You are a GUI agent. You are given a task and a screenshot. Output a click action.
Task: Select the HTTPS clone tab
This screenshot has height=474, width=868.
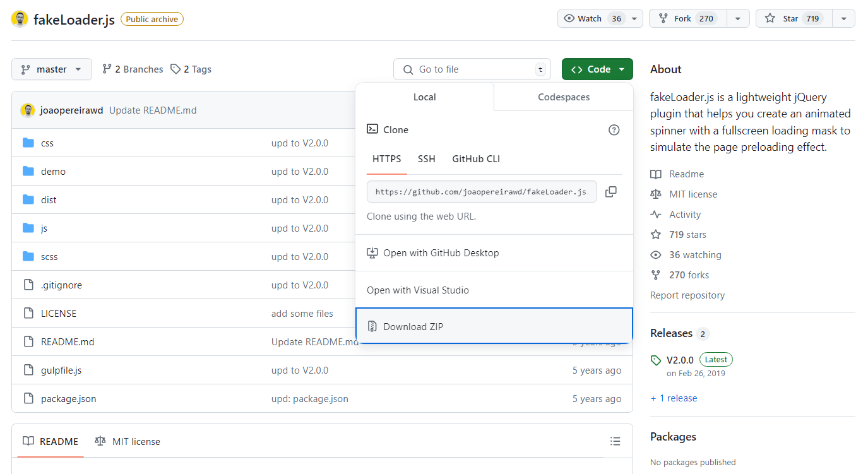point(386,159)
